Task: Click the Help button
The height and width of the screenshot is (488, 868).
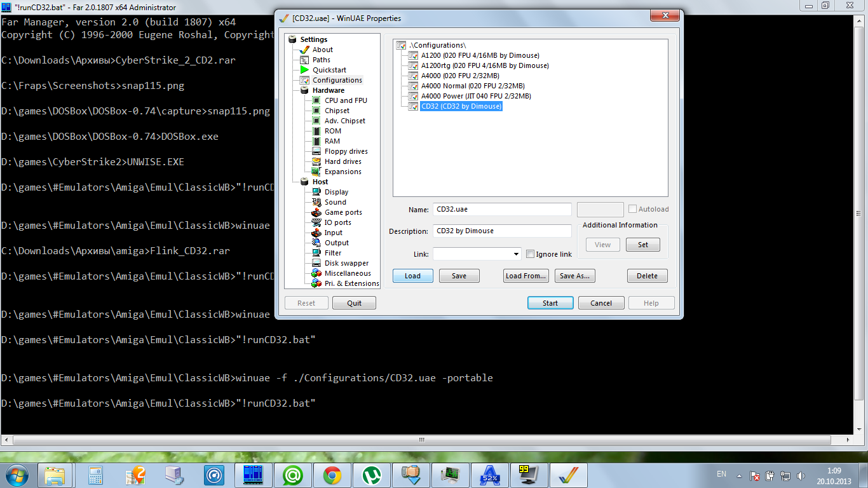Action: [x=651, y=303]
